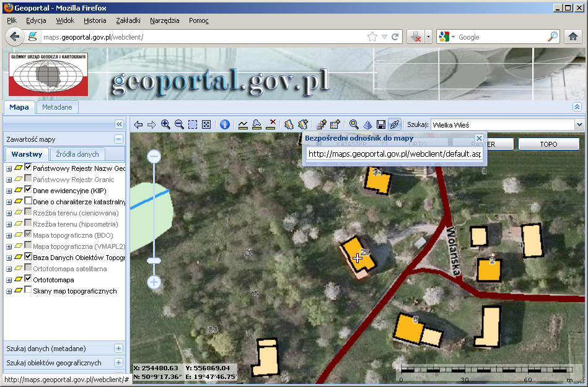Click the Firefox downloads icon
The image size is (588, 387).
416,37
